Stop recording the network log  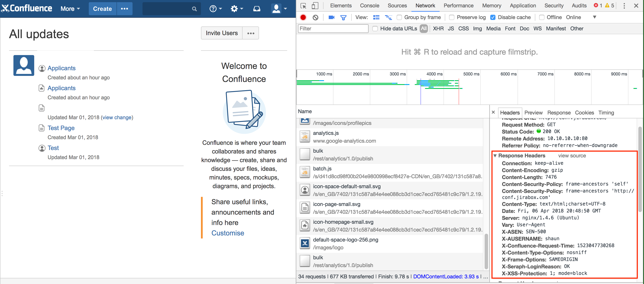303,17
